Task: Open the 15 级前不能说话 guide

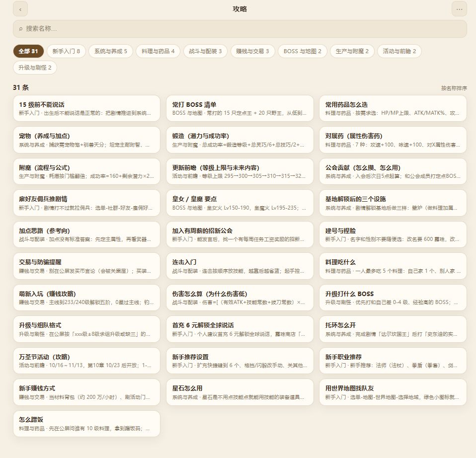Action: (86, 108)
